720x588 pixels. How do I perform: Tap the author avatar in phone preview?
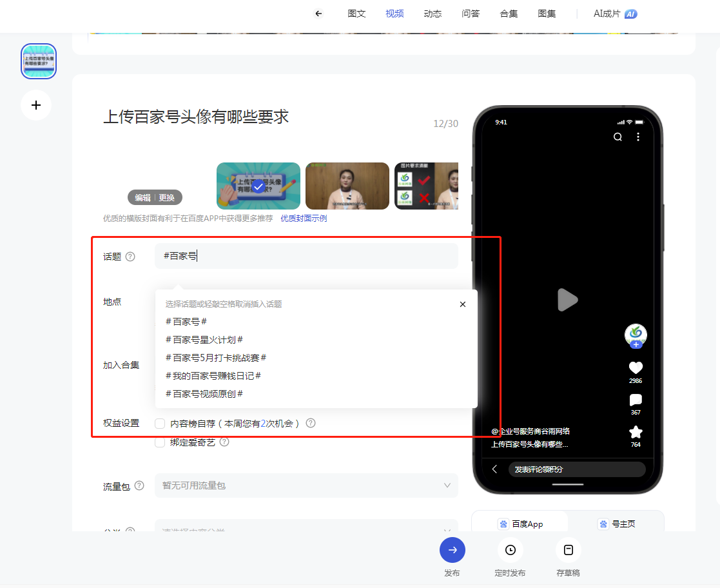click(x=636, y=335)
